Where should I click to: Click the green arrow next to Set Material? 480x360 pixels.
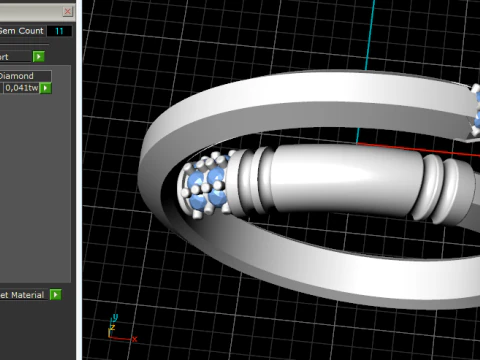pyautogui.click(x=56, y=295)
